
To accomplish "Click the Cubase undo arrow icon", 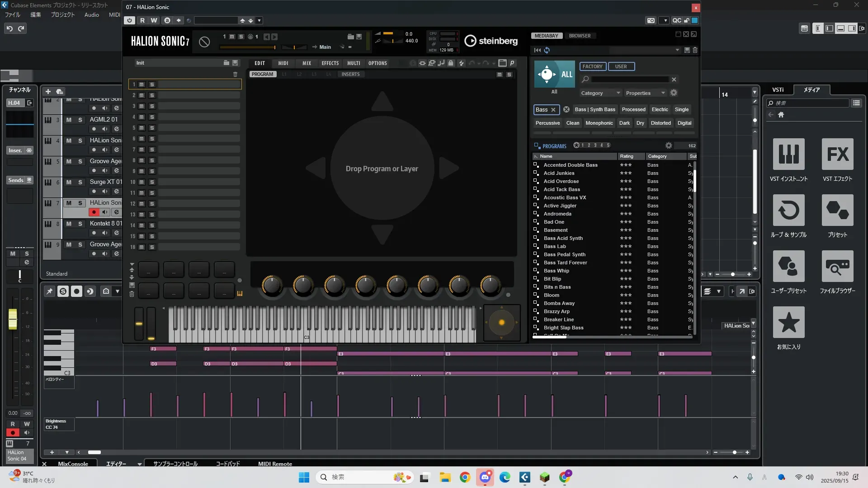I will tap(9, 28).
